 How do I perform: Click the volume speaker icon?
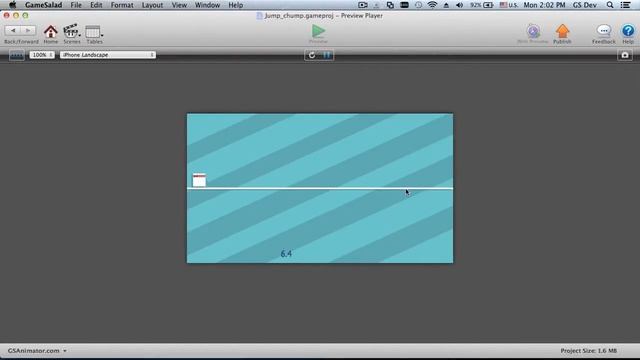click(459, 5)
